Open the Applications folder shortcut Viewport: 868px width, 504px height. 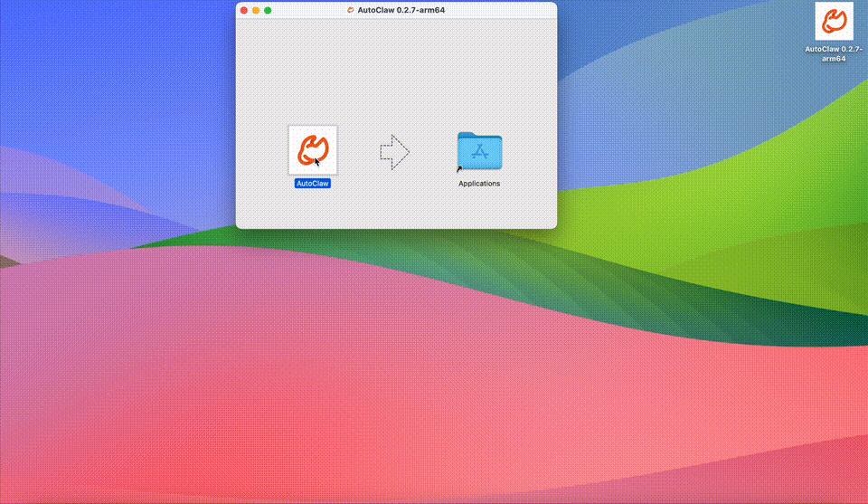[x=479, y=151]
